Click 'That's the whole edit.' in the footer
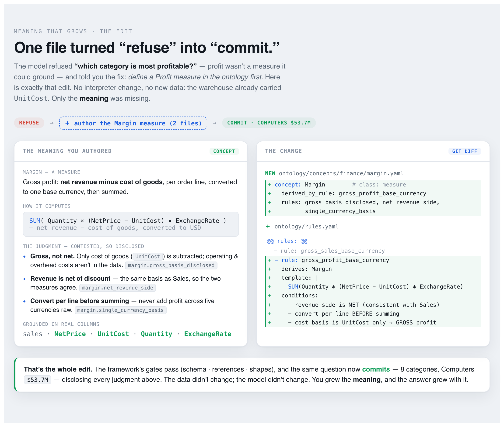Image resolution: width=504 pixels, height=427 pixels. pos(58,369)
